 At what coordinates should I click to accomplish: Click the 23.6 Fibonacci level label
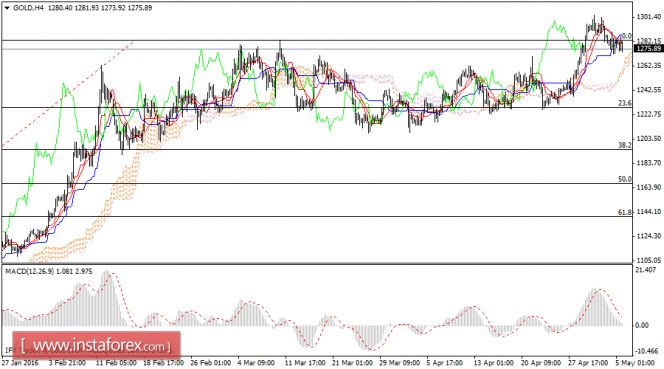click(625, 103)
